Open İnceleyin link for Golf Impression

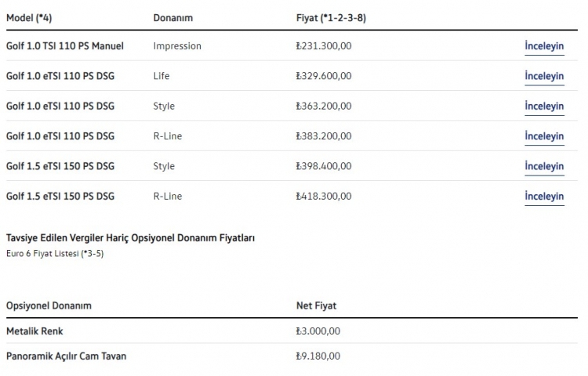(544, 46)
